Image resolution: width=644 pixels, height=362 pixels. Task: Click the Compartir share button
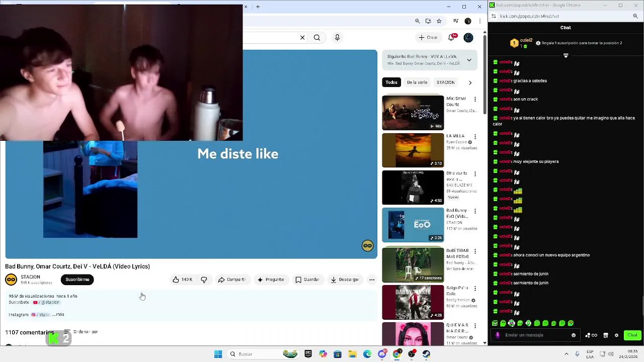(x=232, y=280)
